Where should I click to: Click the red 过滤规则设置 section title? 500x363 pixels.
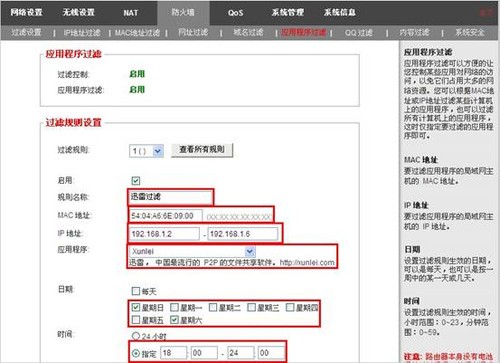(73, 123)
